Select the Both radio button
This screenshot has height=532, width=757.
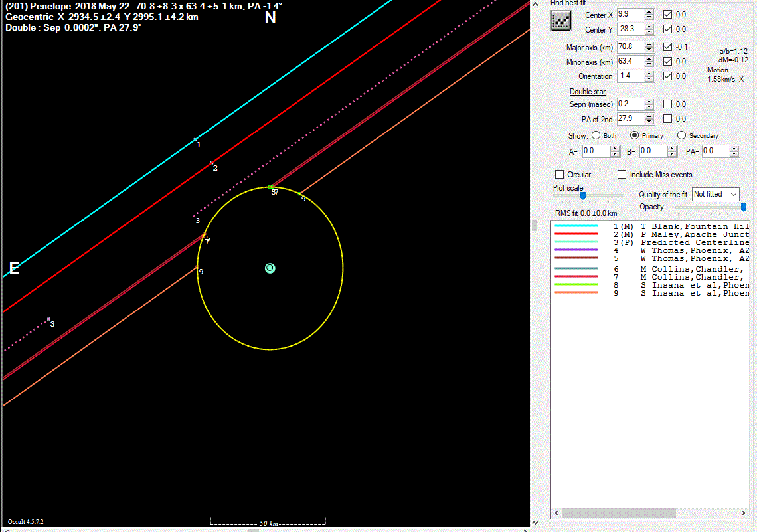tap(596, 135)
